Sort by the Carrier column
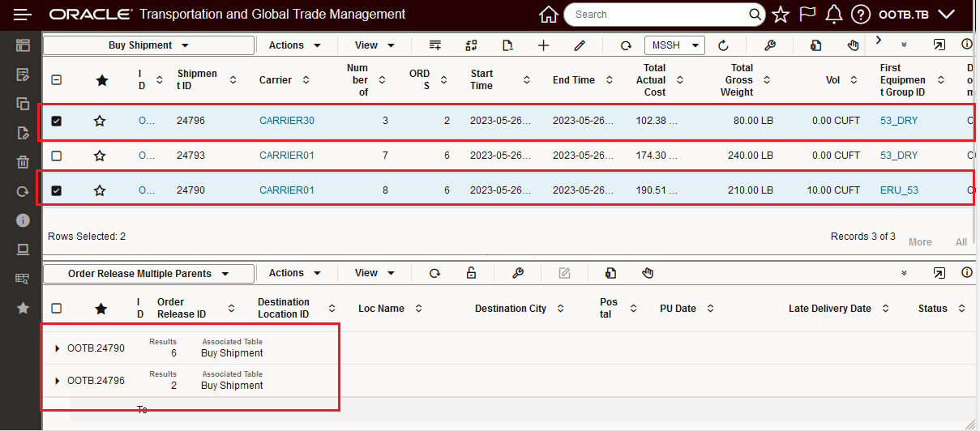 pyautogui.click(x=306, y=80)
